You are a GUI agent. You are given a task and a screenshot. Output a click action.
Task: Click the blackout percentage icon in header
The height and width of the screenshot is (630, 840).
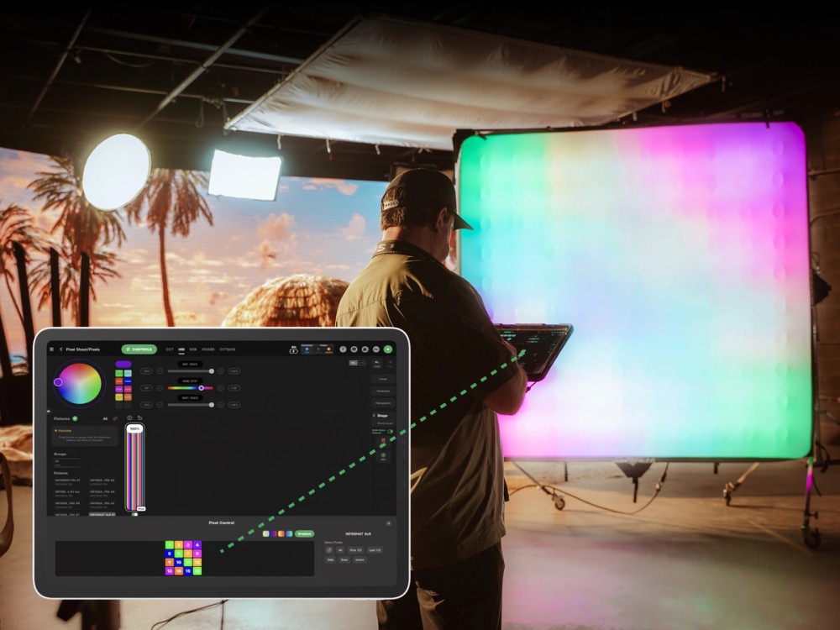point(293,349)
